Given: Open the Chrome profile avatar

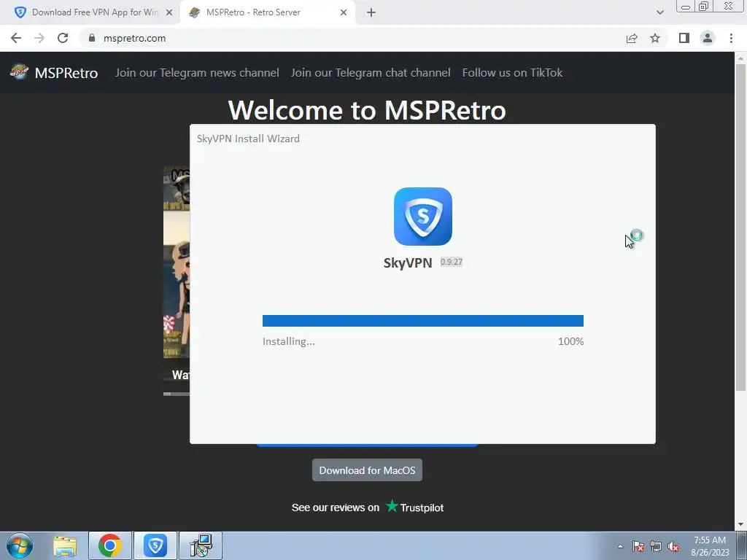Looking at the screenshot, I should 708,38.
